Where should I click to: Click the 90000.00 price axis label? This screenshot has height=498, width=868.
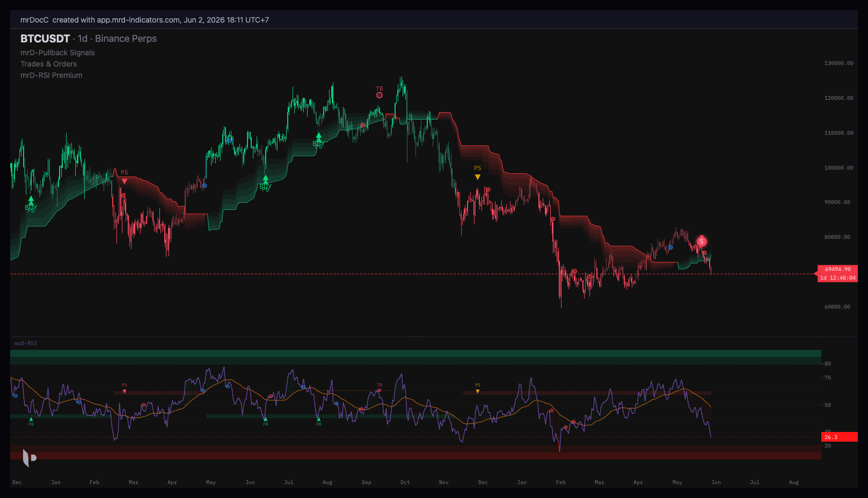837,202
